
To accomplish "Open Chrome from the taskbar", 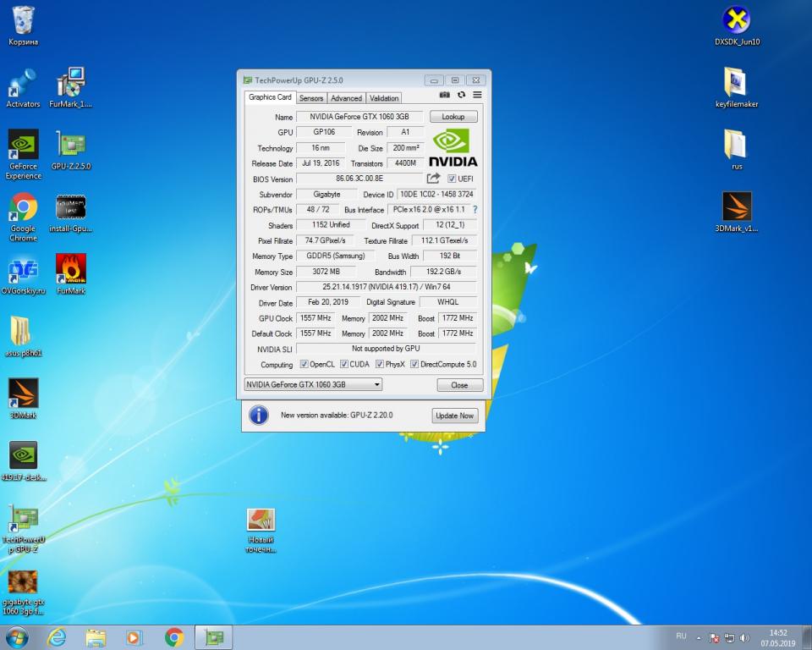I will (174, 637).
